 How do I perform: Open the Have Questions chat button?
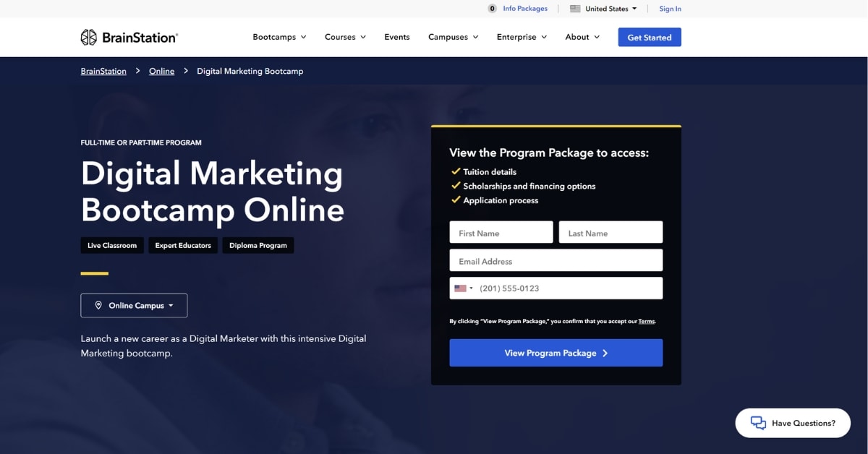point(793,423)
